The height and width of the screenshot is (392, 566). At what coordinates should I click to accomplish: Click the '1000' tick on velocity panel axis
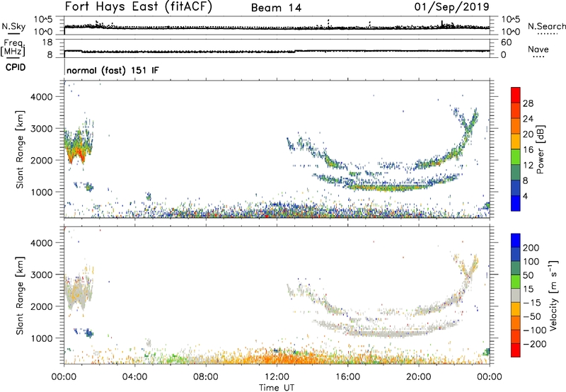(41, 338)
